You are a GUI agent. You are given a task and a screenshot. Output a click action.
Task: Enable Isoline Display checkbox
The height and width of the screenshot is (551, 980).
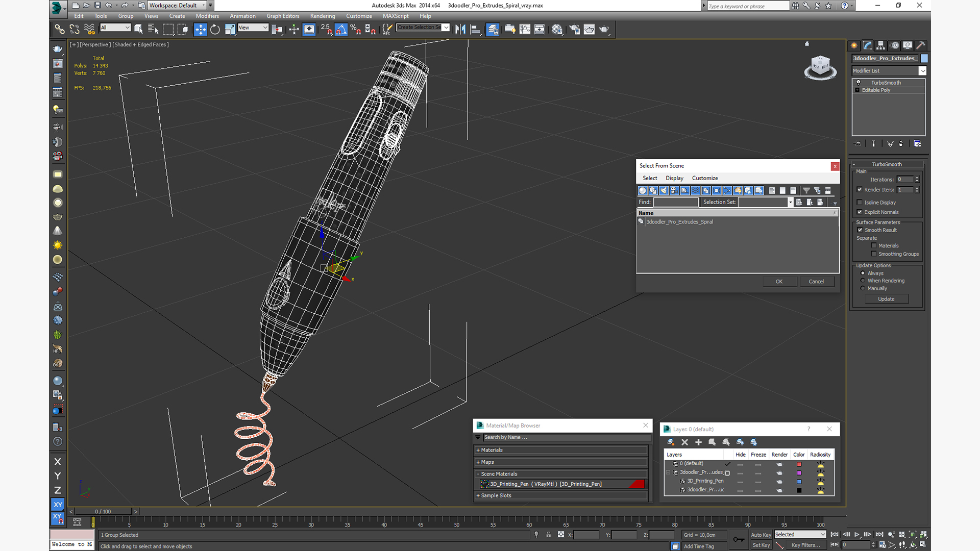860,203
